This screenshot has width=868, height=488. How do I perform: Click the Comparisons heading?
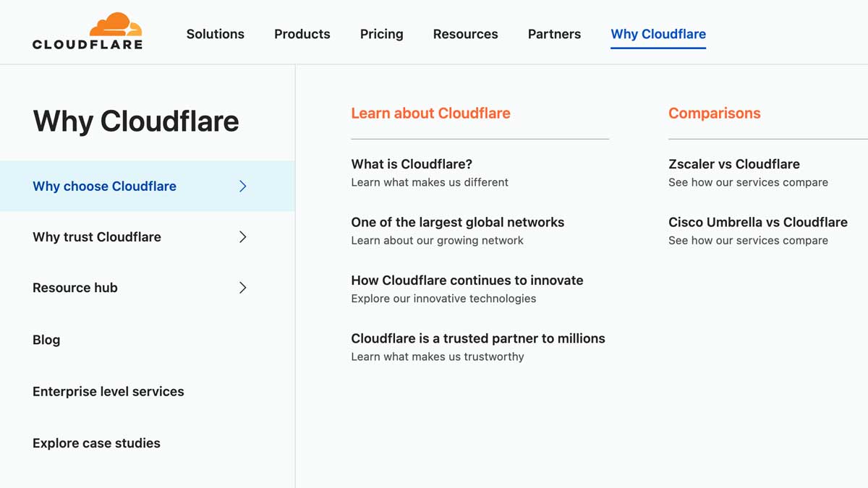click(715, 113)
